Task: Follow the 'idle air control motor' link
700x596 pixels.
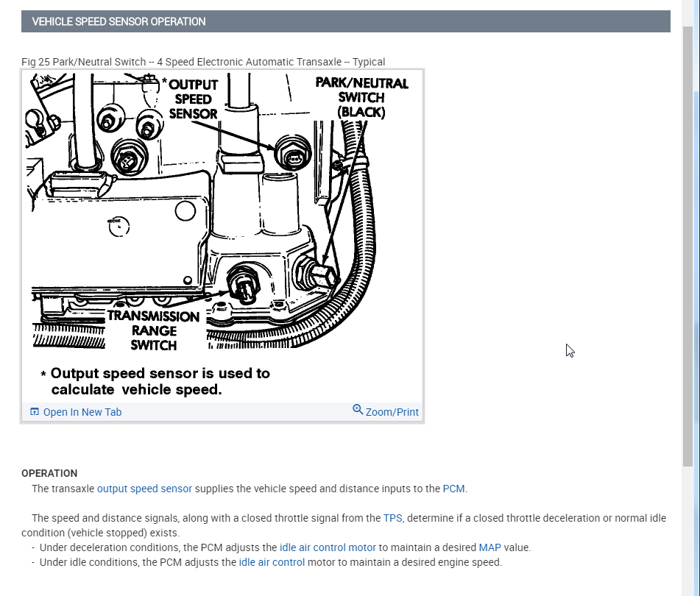Action: tap(328, 547)
